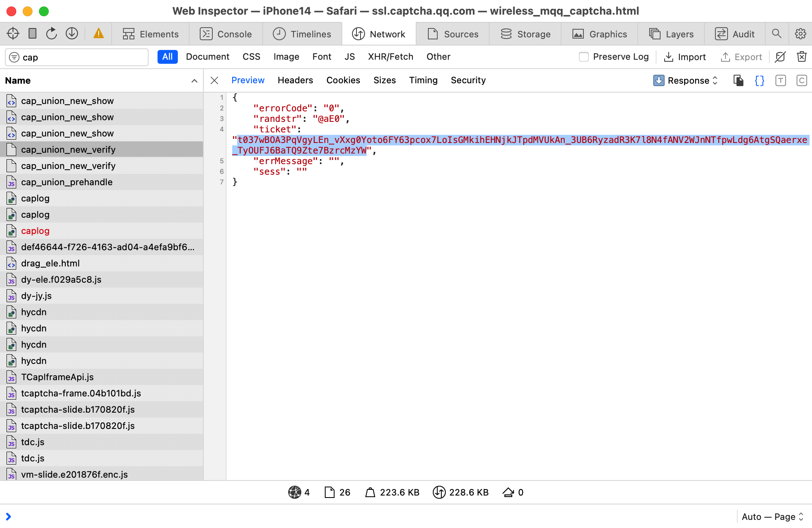Enable the Preserve Log checkbox

[x=584, y=57]
